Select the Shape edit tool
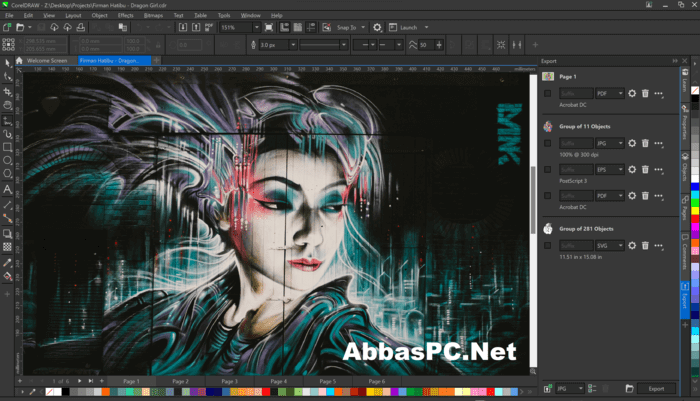700x401 pixels. pos(8,77)
